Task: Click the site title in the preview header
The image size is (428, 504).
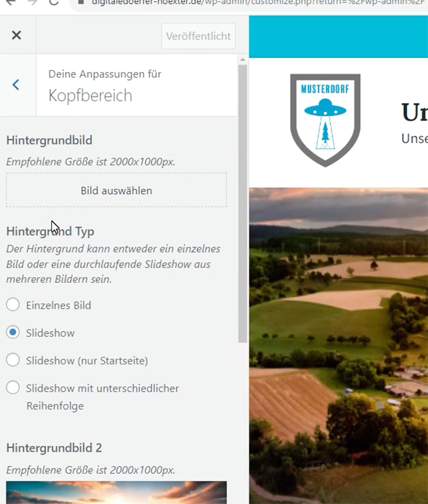Action: (415, 113)
